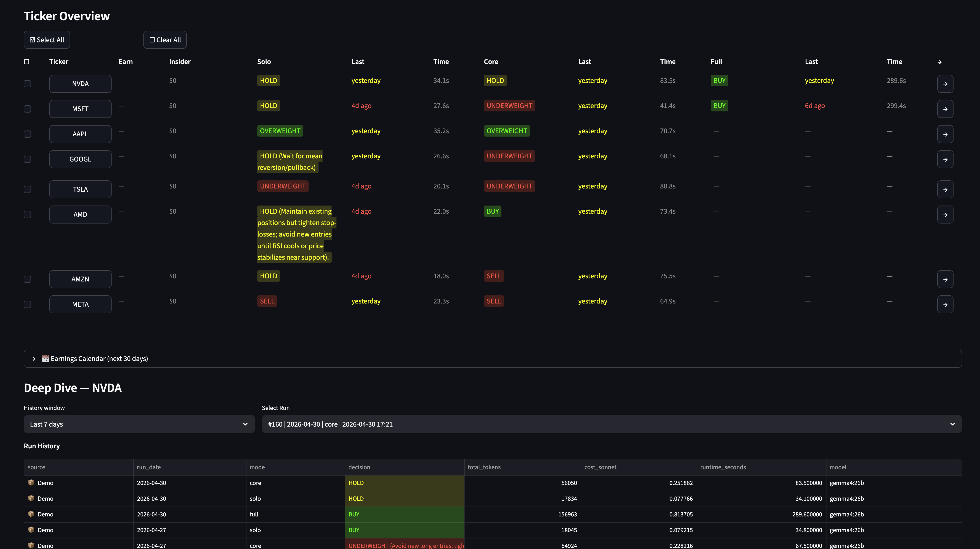980x549 pixels.
Task: Click the source column header
Action: (x=78, y=467)
